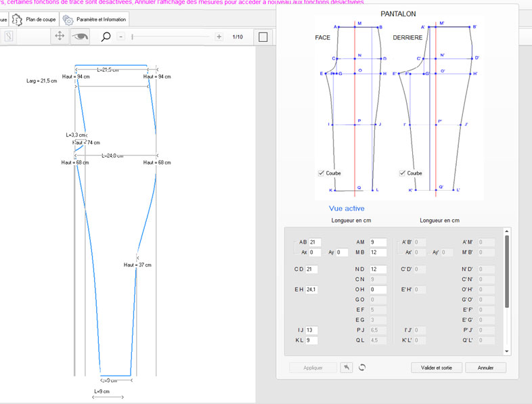Viewport: 532px width, 404px height.
Task: Toggle the eye visibility tool
Action: pos(81,37)
